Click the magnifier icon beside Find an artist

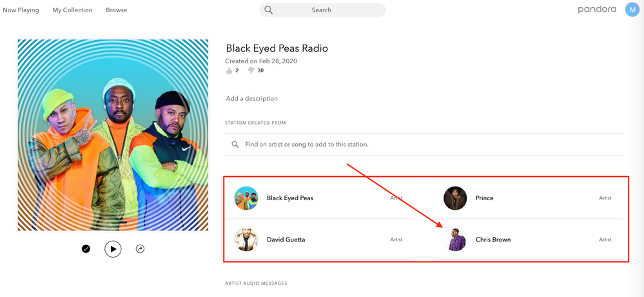coord(235,145)
